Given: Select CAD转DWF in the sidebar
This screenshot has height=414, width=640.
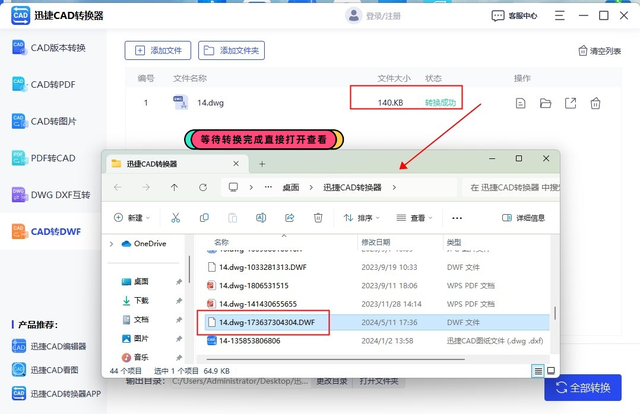Looking at the screenshot, I should [x=46, y=231].
